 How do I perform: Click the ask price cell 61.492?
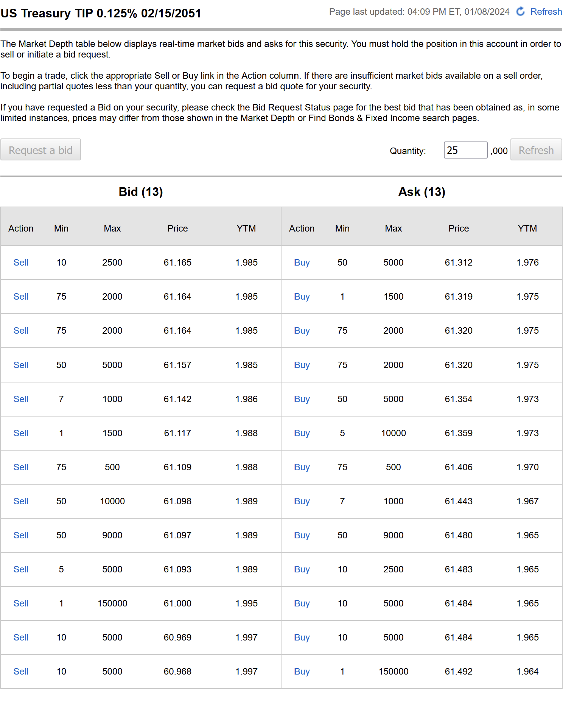coord(459,672)
